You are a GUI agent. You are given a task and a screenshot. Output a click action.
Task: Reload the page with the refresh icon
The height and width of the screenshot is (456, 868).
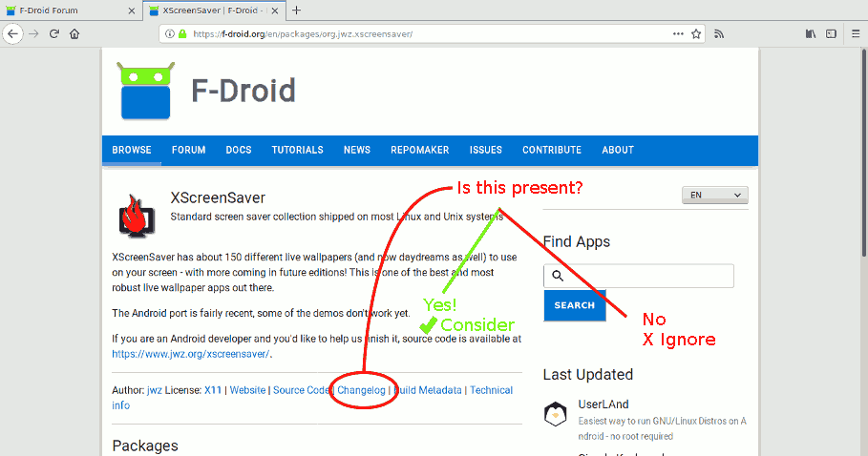coord(53,33)
